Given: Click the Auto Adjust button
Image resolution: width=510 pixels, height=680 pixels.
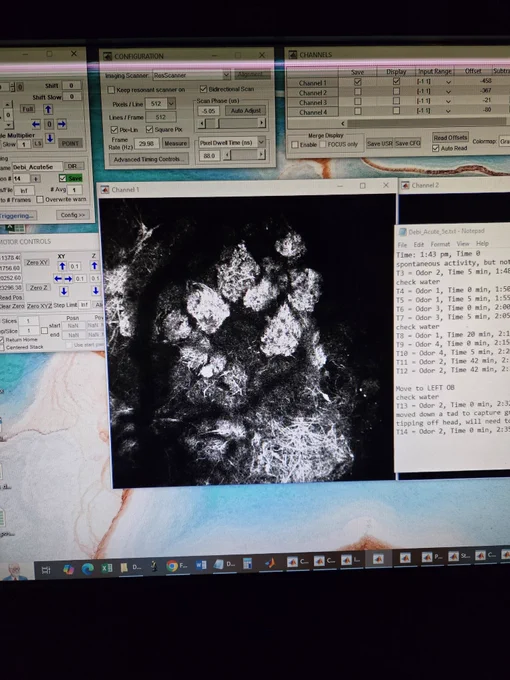Looking at the screenshot, I should [246, 111].
